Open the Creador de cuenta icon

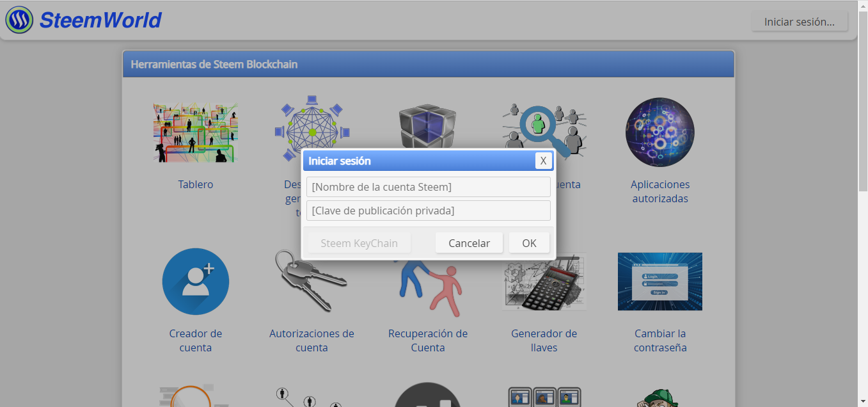pyautogui.click(x=196, y=282)
